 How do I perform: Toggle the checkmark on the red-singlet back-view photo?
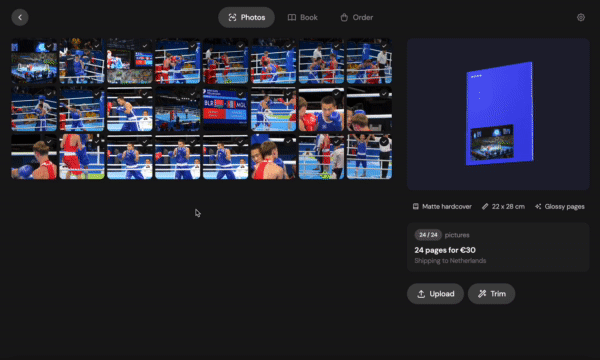coord(49,142)
